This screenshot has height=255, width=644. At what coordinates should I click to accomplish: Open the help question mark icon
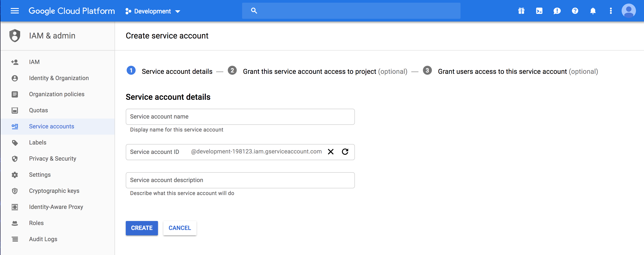click(x=575, y=11)
